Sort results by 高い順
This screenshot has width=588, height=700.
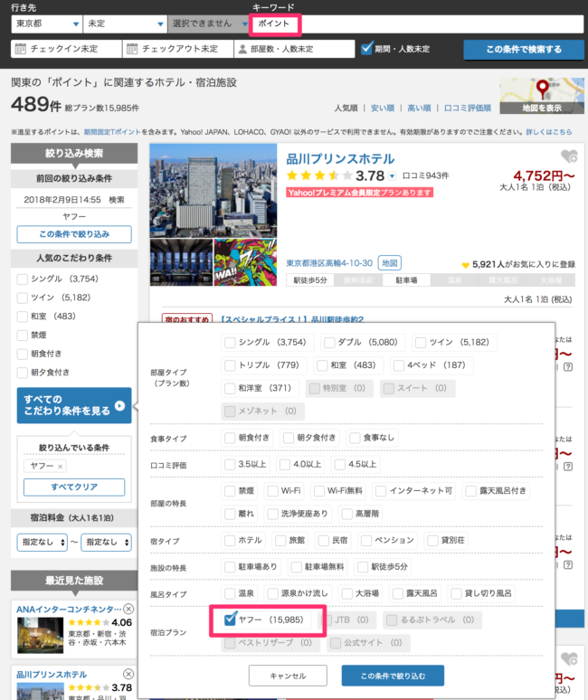(419, 108)
